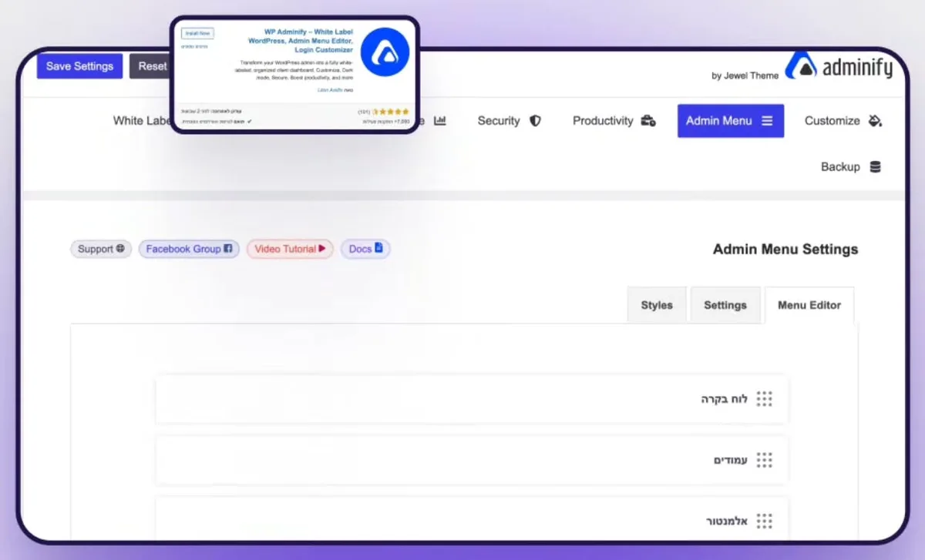Image resolution: width=925 pixels, height=560 pixels.
Task: Click Install Now on the plugin card
Action: (198, 33)
